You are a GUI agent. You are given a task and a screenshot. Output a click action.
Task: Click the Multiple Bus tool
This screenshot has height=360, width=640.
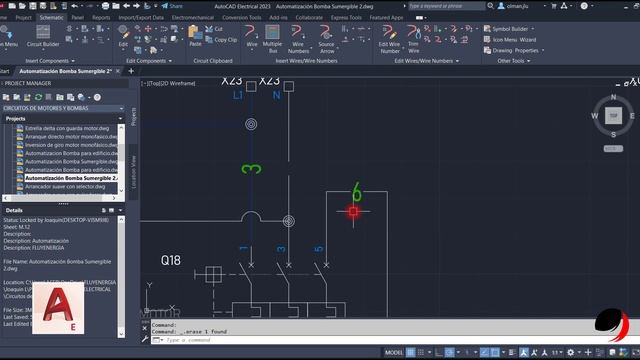pos(272,38)
